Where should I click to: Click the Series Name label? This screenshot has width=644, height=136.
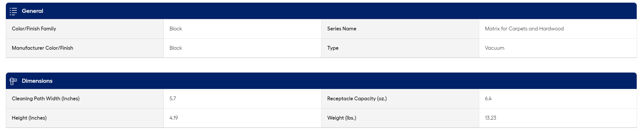click(x=342, y=29)
